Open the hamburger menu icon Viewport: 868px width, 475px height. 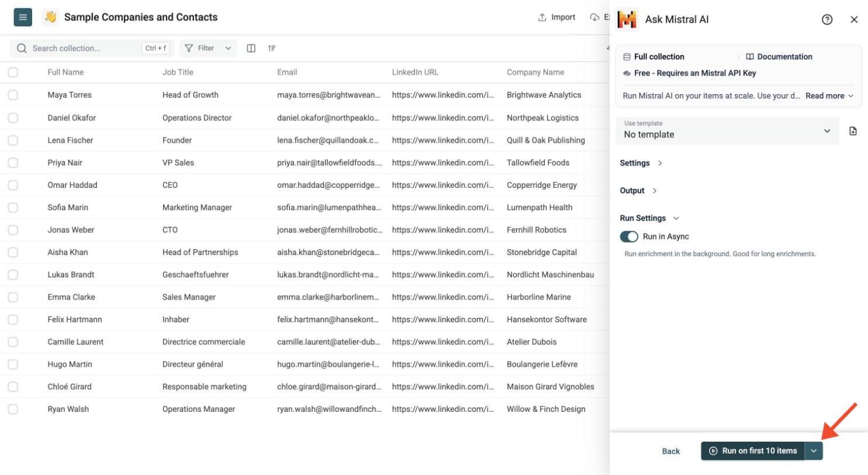tap(23, 18)
